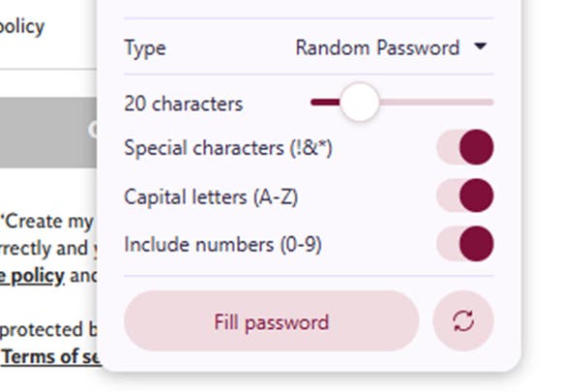Viewport: 588px width, 392px height.
Task: Click the Include numbers (0-9) label
Action: click(x=222, y=245)
